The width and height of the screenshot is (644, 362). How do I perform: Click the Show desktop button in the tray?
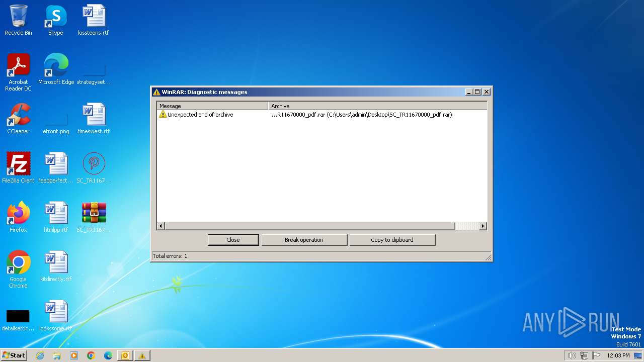[x=638, y=355]
